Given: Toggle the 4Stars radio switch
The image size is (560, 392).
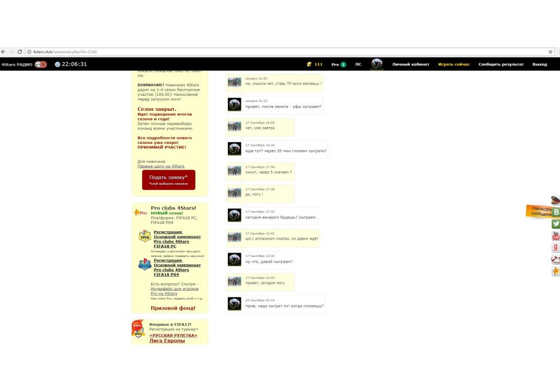Looking at the screenshot, I should pyautogui.click(x=41, y=64).
